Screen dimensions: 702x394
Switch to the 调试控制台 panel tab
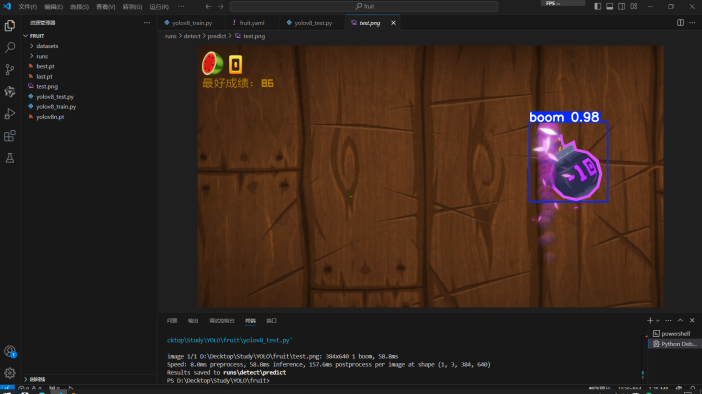(x=222, y=321)
